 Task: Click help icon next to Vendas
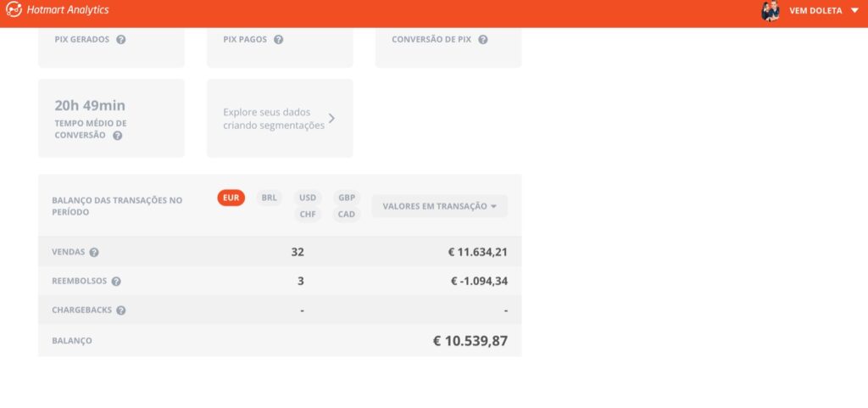pos(94,253)
